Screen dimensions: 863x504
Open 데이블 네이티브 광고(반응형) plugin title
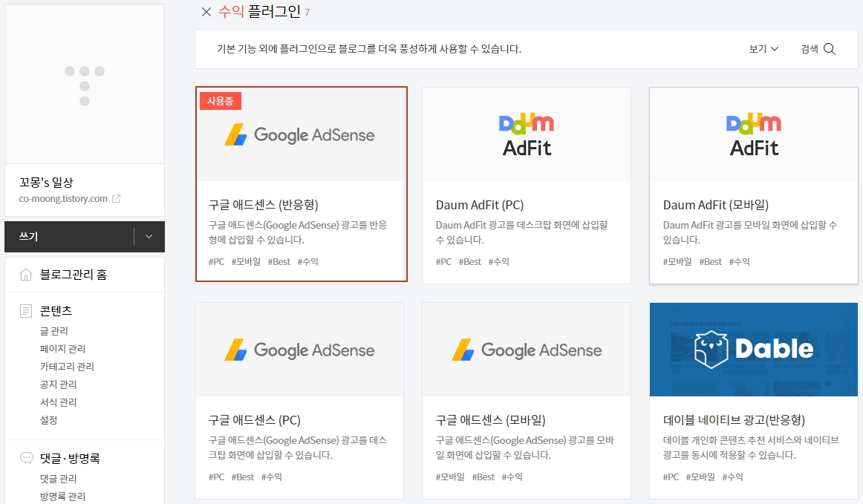734,420
